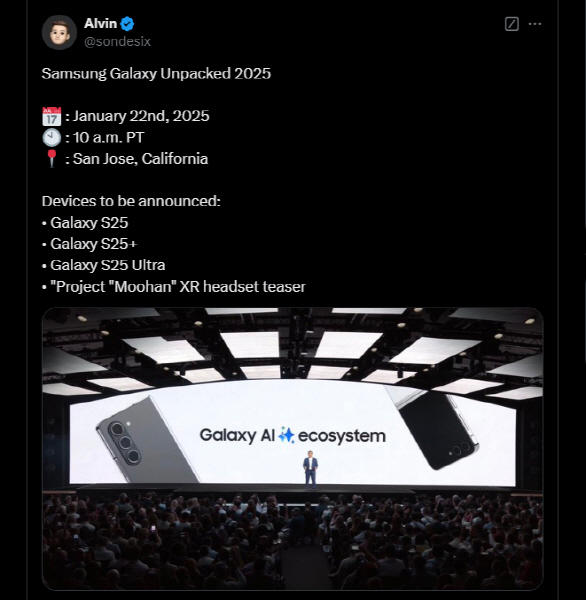Click the Alvin display name
Image resolution: width=586 pixels, height=600 pixels.
[x=100, y=23]
